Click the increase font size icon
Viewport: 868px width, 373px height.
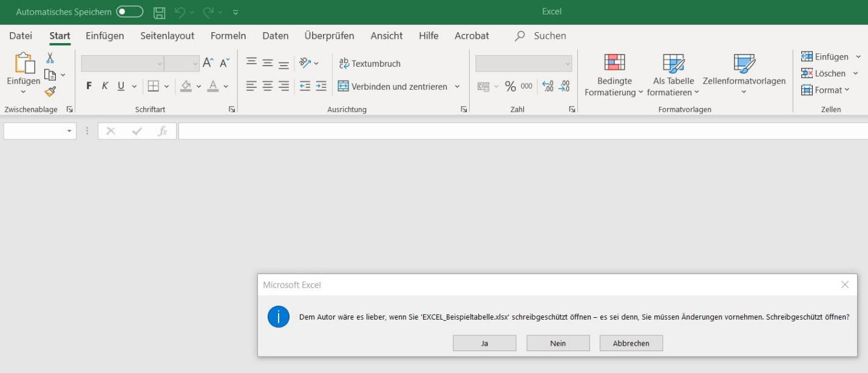(x=208, y=62)
